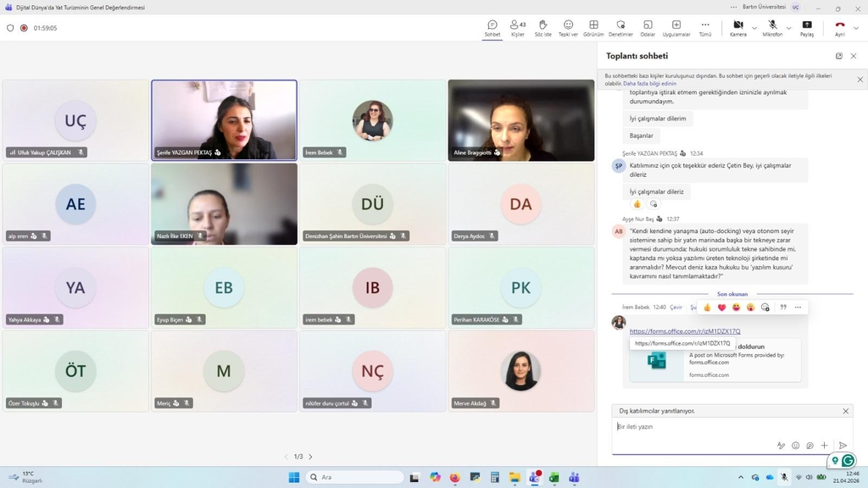868x488 pixels.
Task: Share screen using the Paylaş icon
Action: tap(807, 28)
